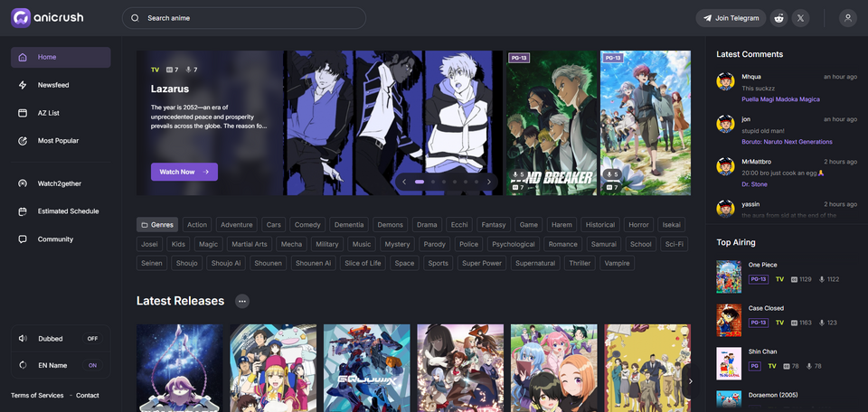Click Mhqua's avatar in Latest Comments
The image size is (868, 412).
[x=725, y=81]
